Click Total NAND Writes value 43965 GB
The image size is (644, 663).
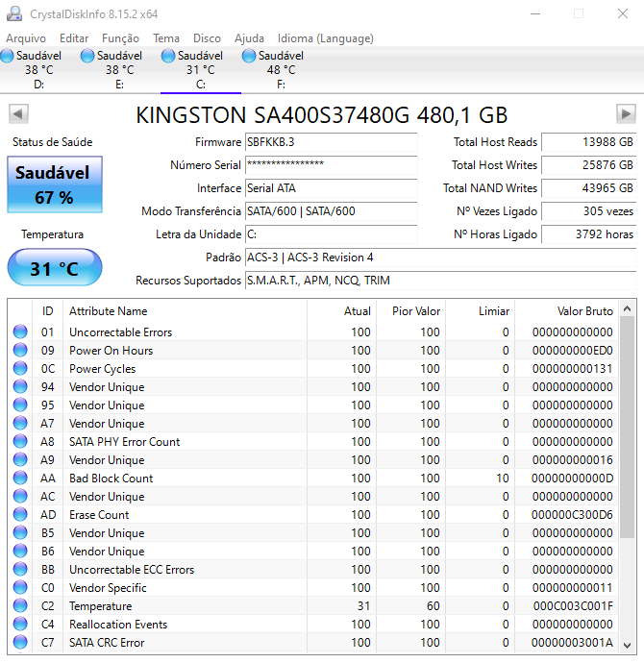tap(588, 188)
